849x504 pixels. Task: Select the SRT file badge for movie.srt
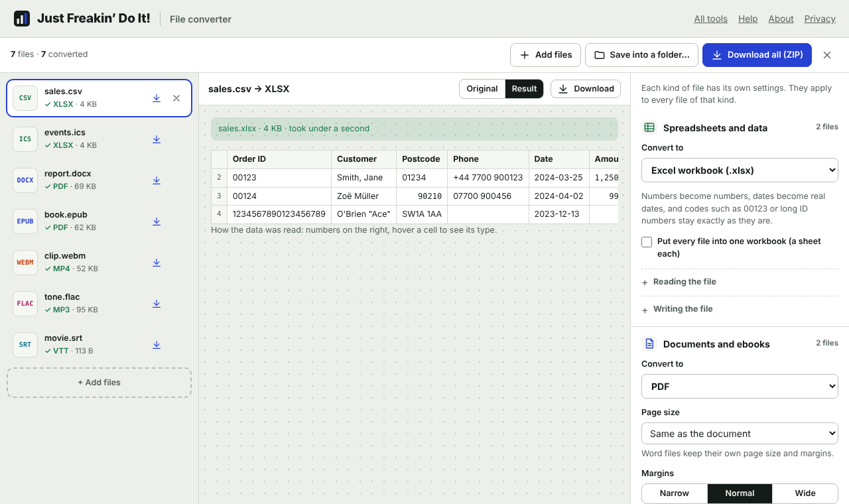[25, 345]
